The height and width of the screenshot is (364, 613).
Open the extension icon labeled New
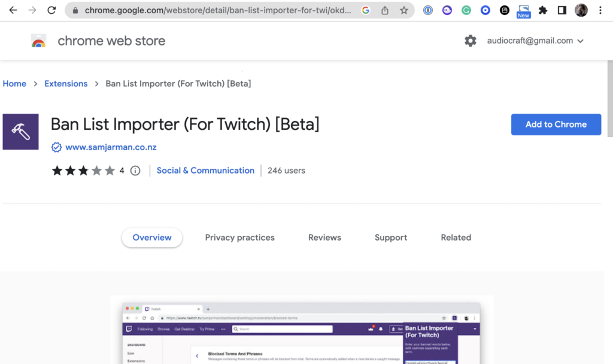pyautogui.click(x=523, y=12)
